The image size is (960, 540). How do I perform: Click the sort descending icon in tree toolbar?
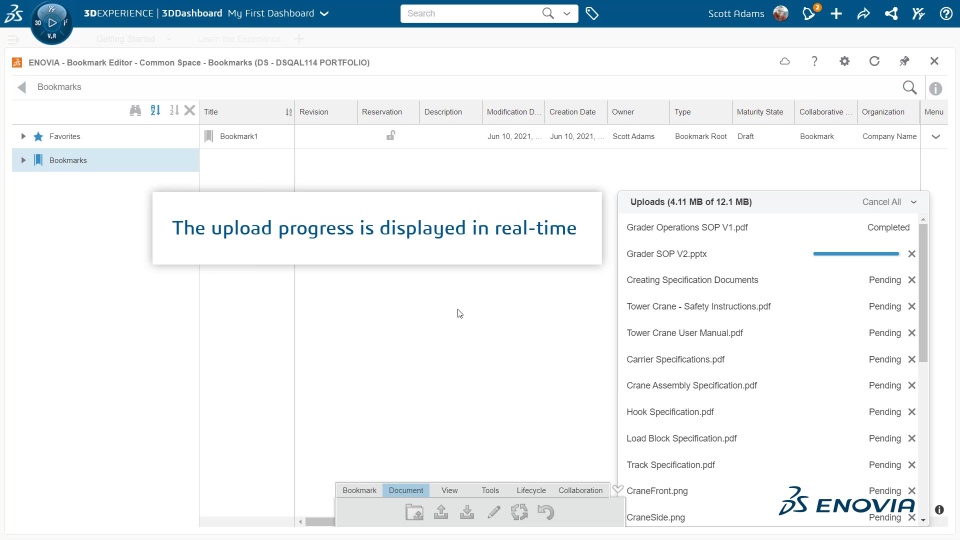(x=174, y=110)
